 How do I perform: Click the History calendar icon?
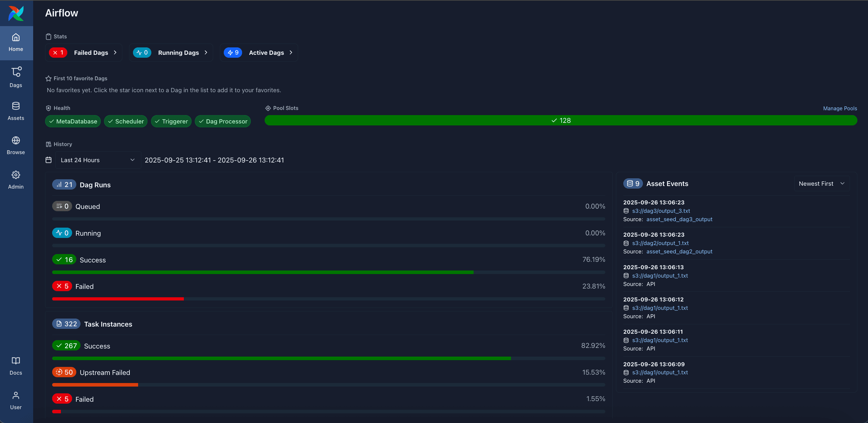coord(49,160)
